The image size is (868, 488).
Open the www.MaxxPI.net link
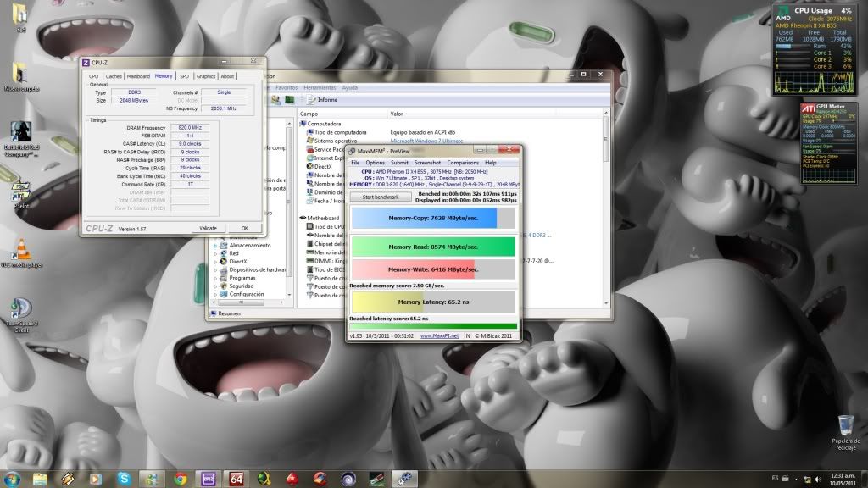(439, 335)
